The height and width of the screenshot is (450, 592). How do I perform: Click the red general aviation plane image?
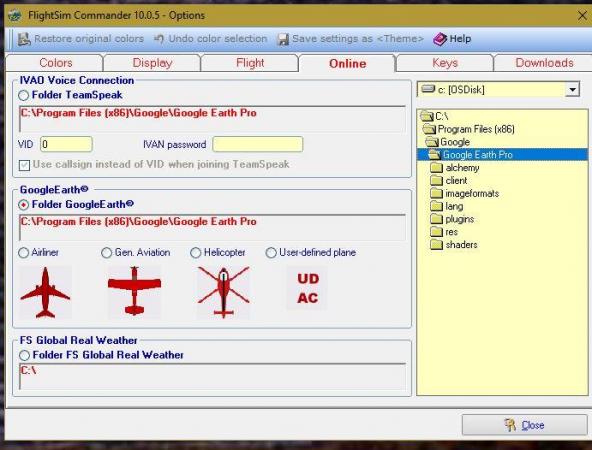(x=134, y=291)
